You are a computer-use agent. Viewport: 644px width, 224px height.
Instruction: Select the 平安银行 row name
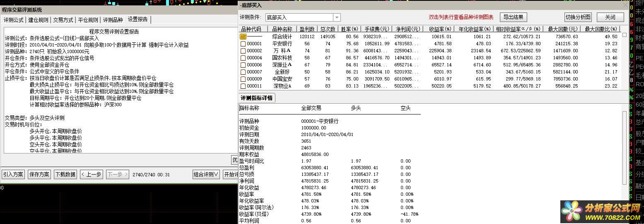tap(282, 44)
